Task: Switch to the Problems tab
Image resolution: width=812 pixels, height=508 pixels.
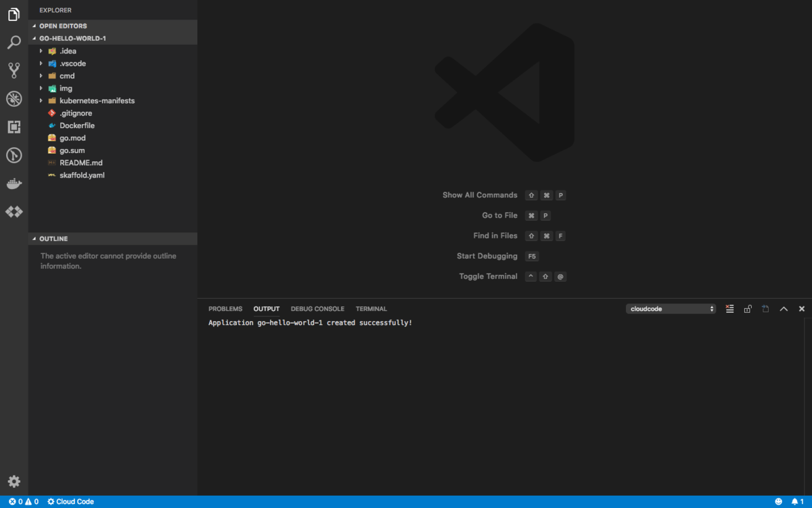Action: pyautogui.click(x=225, y=309)
